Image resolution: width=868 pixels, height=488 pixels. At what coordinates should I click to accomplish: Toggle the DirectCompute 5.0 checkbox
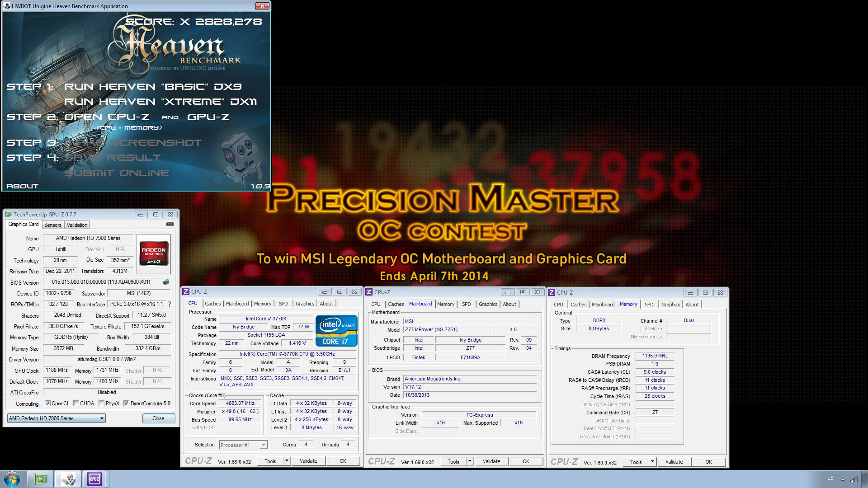[x=126, y=404]
